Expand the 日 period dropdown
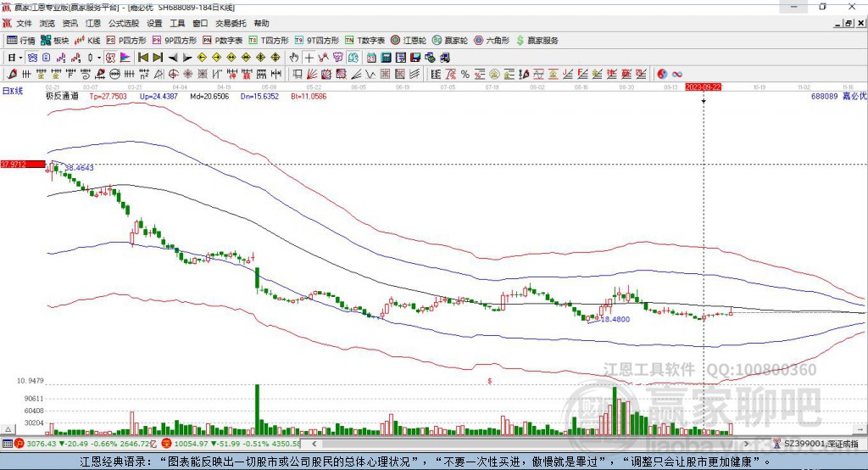868x470 pixels. point(20,58)
